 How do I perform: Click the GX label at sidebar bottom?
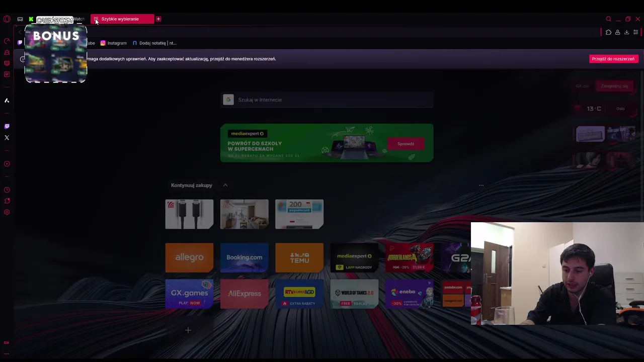pos(7,343)
